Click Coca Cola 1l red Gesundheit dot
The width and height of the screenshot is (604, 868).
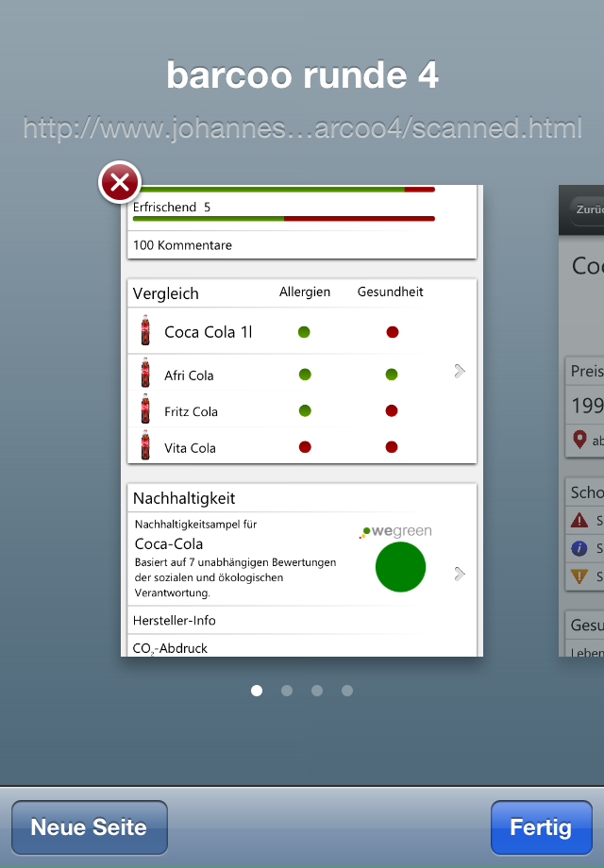pyautogui.click(x=393, y=332)
